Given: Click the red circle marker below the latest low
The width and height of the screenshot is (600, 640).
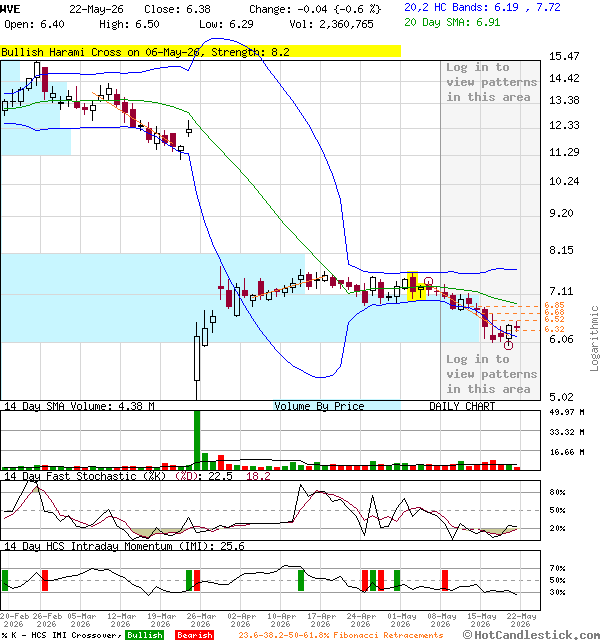Looking at the screenshot, I should click(508, 346).
